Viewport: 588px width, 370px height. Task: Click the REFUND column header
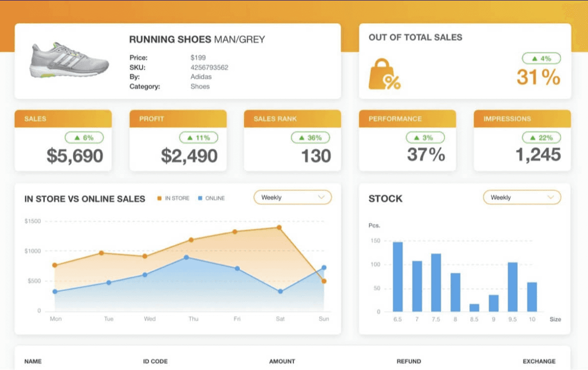pyautogui.click(x=409, y=361)
